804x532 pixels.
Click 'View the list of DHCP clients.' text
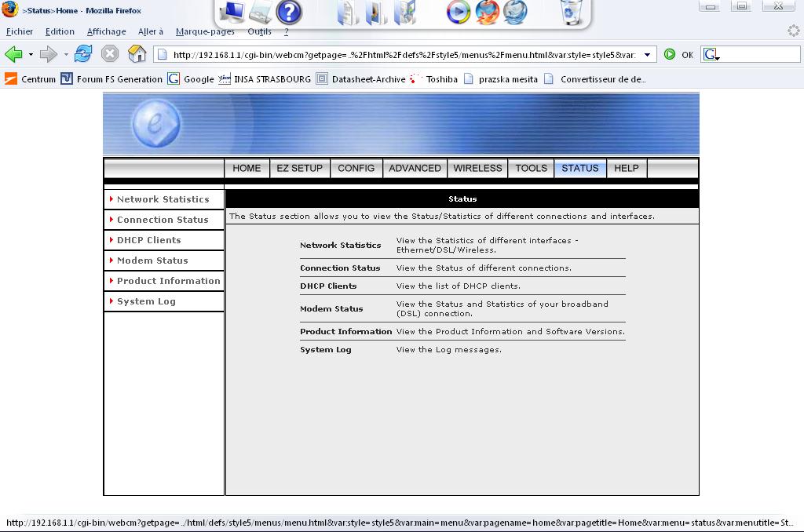pyautogui.click(x=459, y=286)
